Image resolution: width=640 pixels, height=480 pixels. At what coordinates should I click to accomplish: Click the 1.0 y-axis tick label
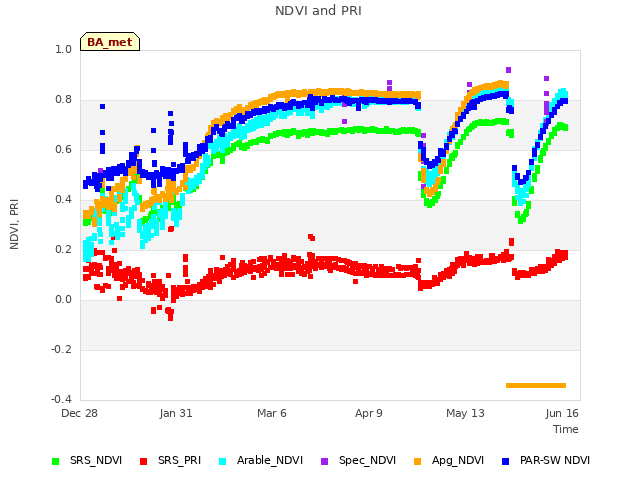pos(63,49)
